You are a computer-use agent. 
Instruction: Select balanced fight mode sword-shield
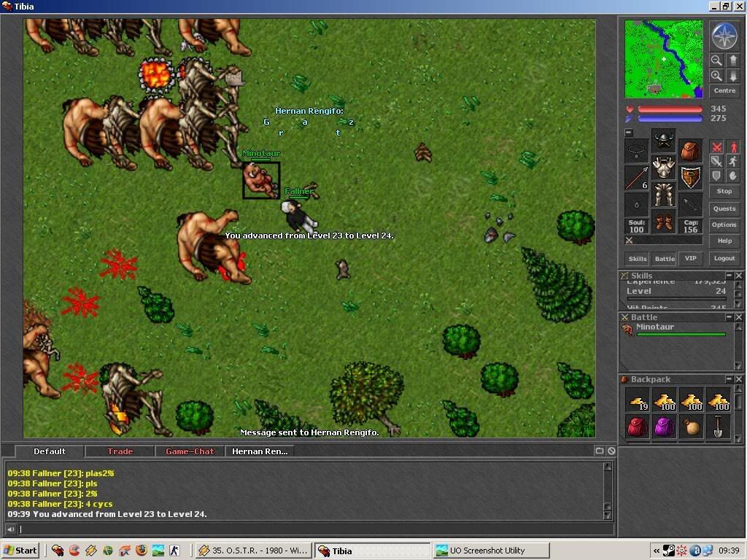(x=716, y=161)
